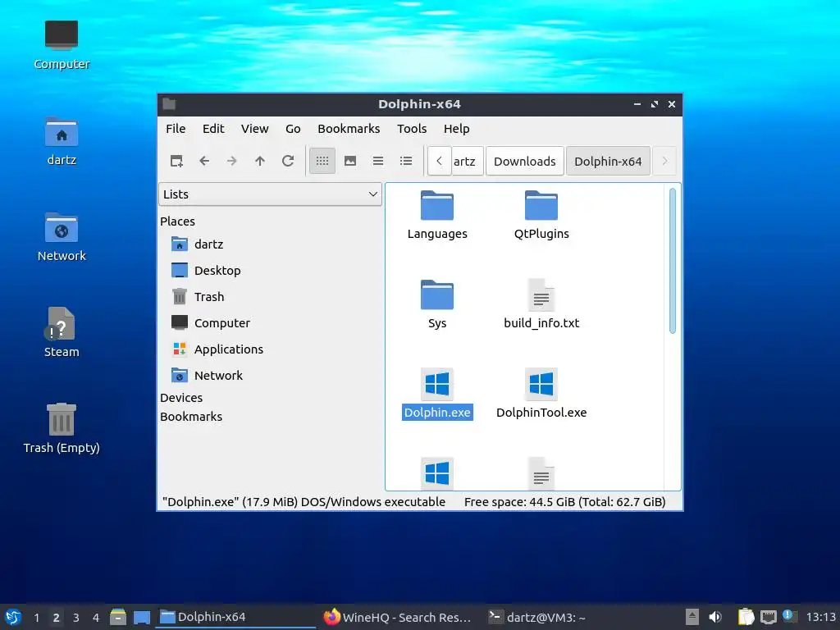Click the Network desktop icon
840x630 pixels.
click(x=62, y=237)
